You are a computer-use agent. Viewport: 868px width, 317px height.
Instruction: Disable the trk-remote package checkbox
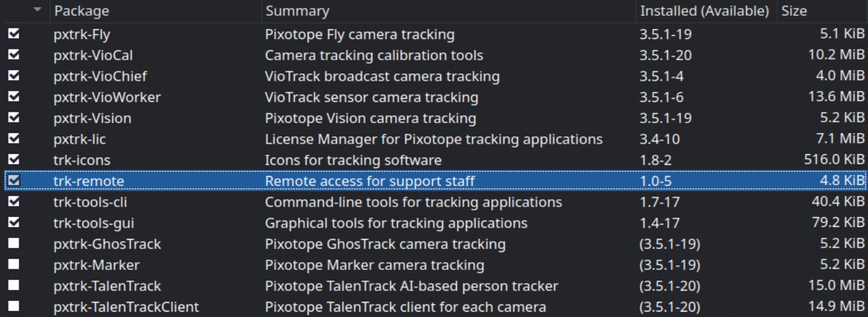coord(13,181)
